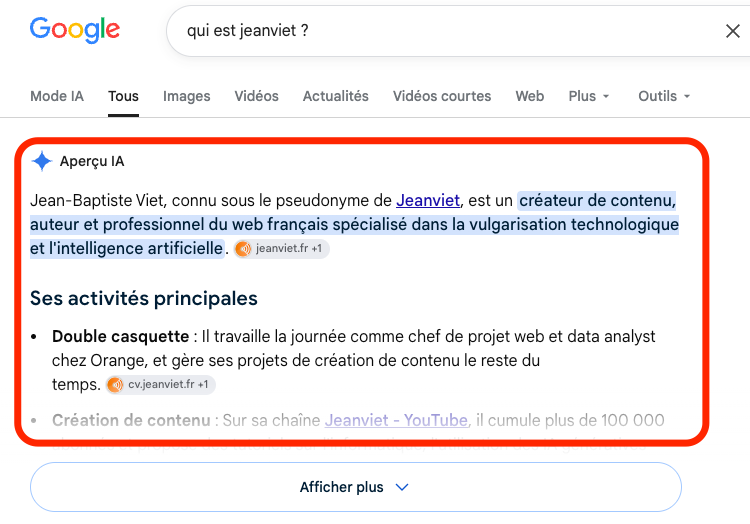
Task: Expand the overview with Afficher plus
Action: click(356, 487)
